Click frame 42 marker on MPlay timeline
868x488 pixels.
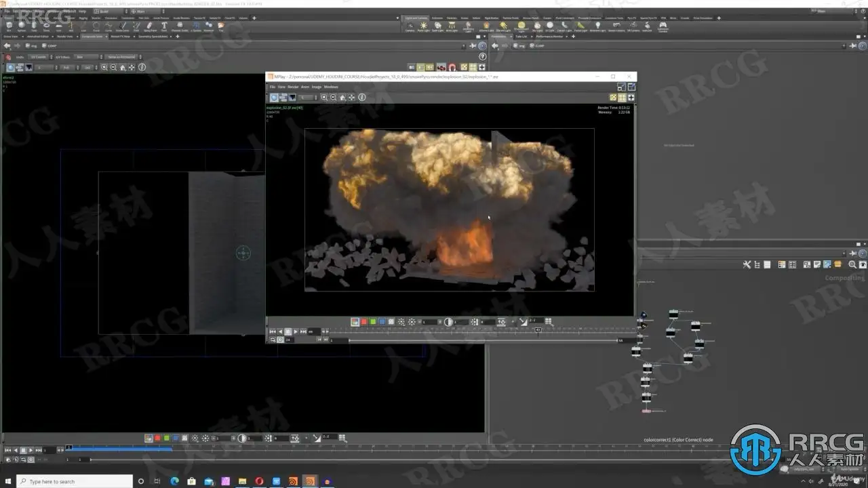(x=538, y=331)
